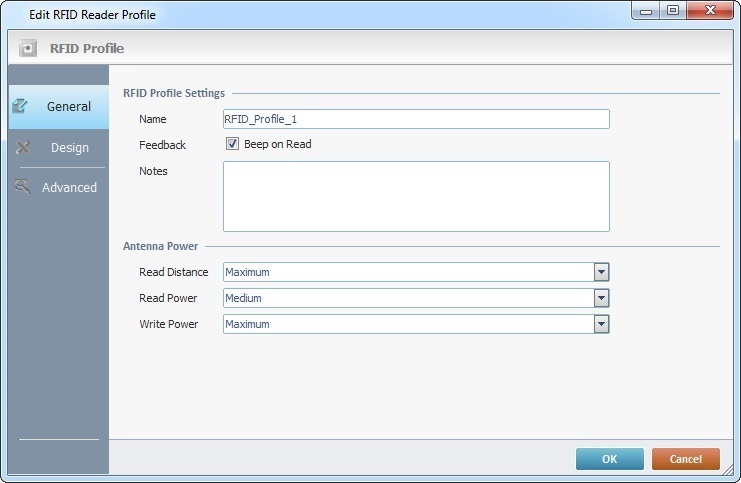This screenshot has width=741, height=483.
Task: Select the General tab
Action: tap(69, 107)
